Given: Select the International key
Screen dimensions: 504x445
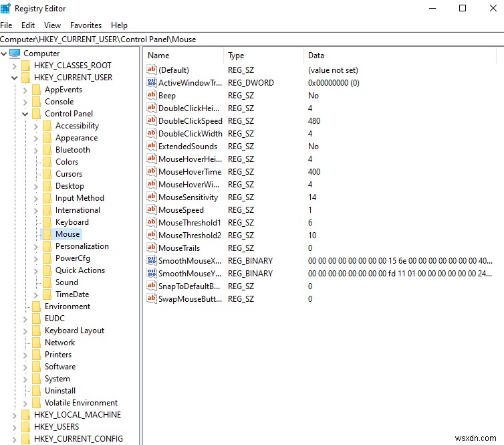Looking at the screenshot, I should coord(78,210).
